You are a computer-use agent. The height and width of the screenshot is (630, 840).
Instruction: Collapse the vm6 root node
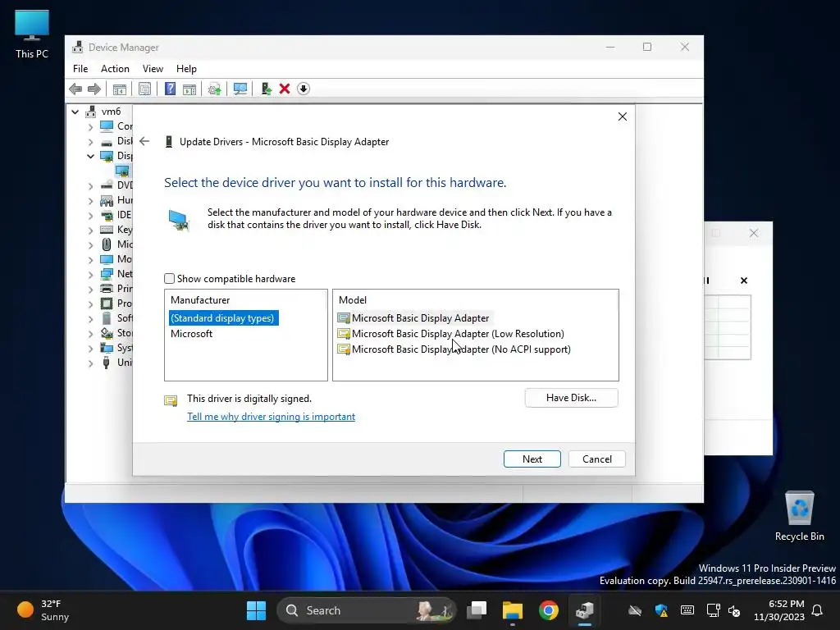coord(75,112)
